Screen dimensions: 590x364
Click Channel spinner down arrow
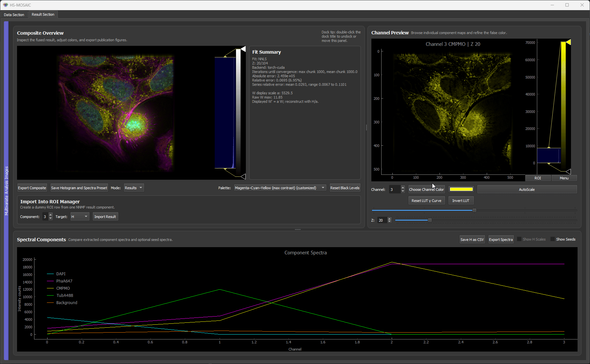[403, 191]
